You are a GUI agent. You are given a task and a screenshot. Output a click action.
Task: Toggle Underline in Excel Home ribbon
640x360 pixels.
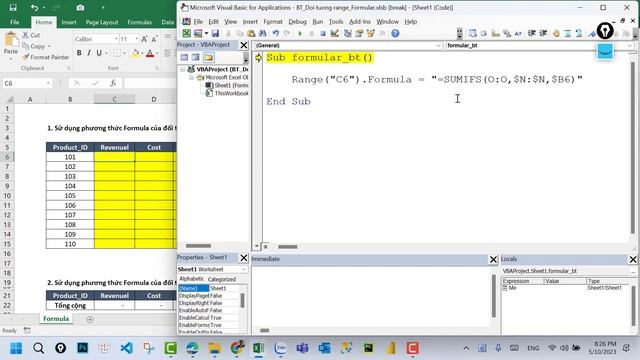click(x=99, y=53)
